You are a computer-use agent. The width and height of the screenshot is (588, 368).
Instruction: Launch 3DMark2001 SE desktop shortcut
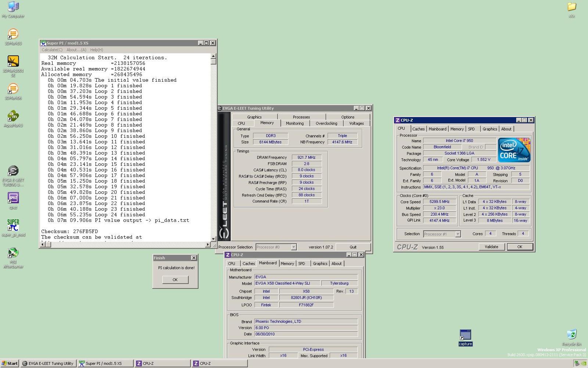13,66
